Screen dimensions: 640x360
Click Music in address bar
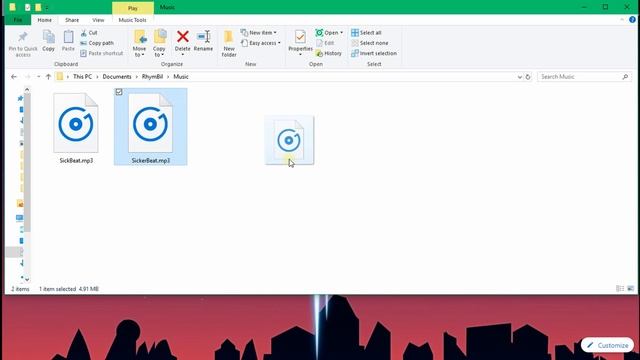point(181,77)
